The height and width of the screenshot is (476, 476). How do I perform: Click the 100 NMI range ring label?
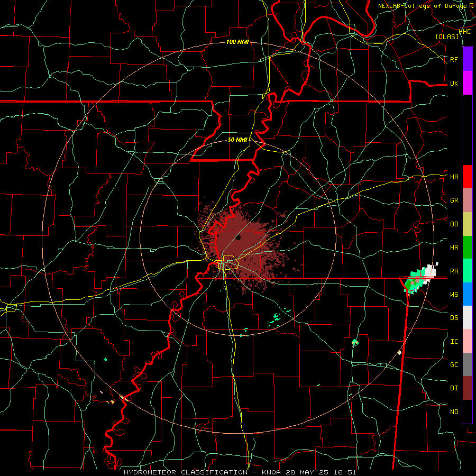237,42
